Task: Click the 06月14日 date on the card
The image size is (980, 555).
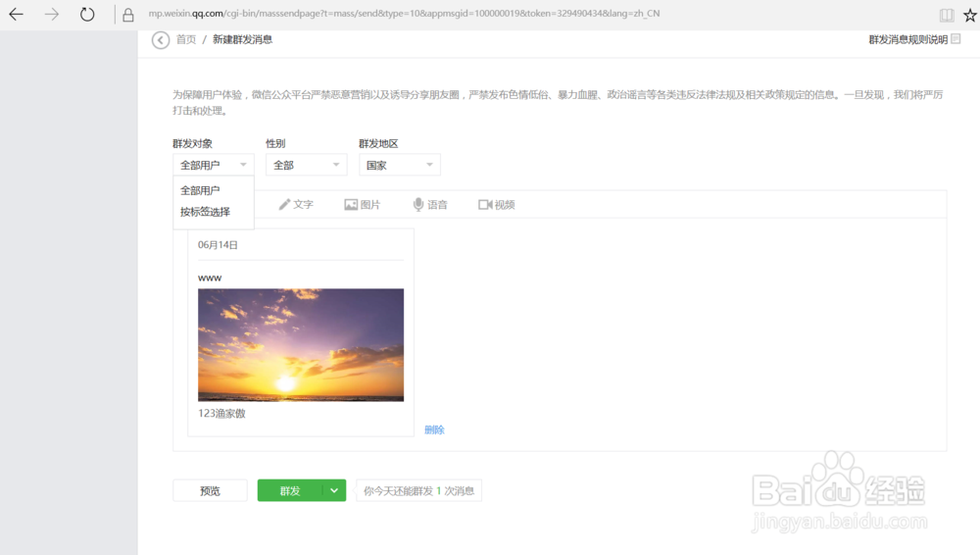Action: tap(218, 244)
